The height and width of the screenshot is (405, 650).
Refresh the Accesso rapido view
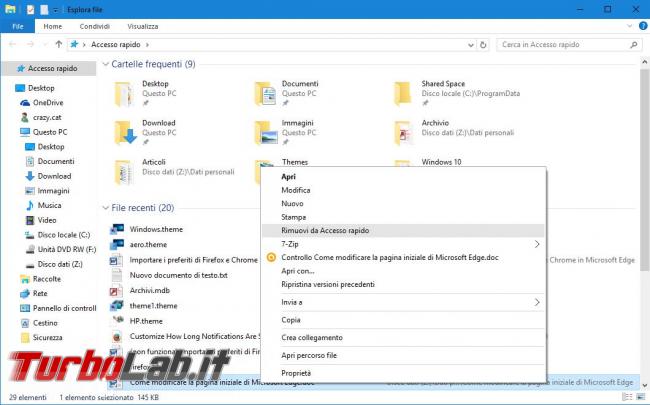[483, 45]
